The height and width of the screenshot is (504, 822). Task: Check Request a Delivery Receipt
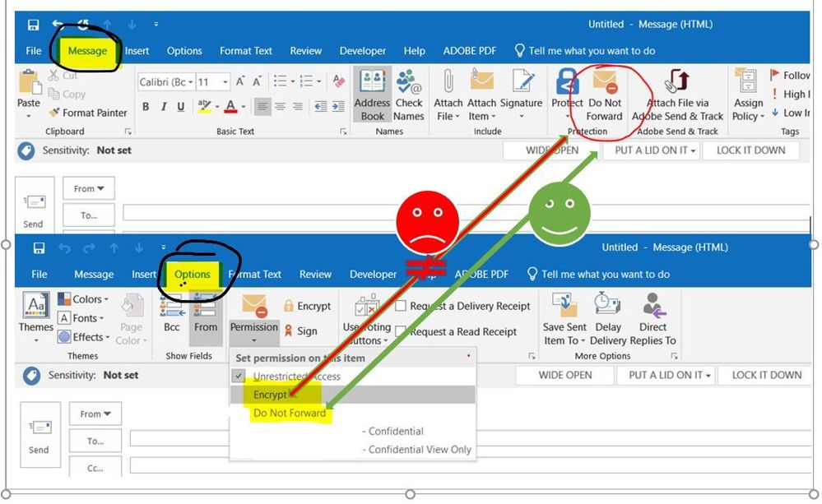pos(401,306)
